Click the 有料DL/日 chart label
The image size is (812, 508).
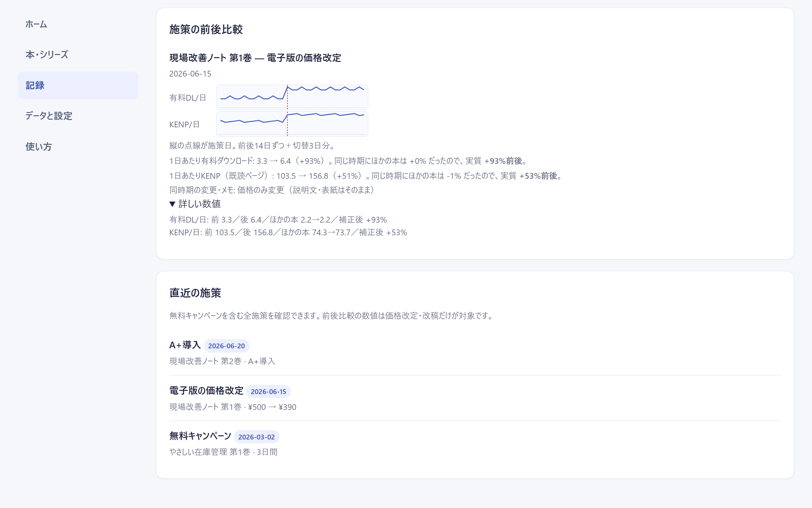tap(187, 98)
